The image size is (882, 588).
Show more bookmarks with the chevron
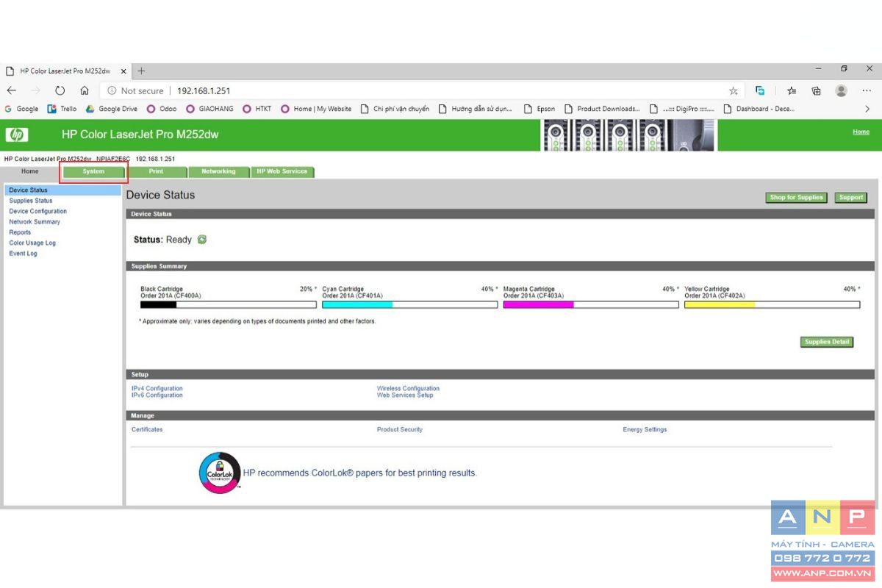[867, 109]
